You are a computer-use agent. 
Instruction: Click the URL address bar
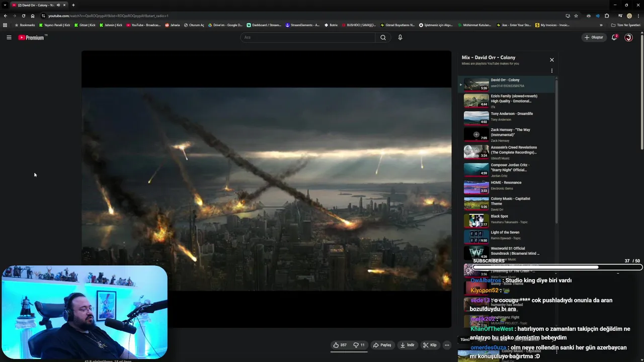302,16
